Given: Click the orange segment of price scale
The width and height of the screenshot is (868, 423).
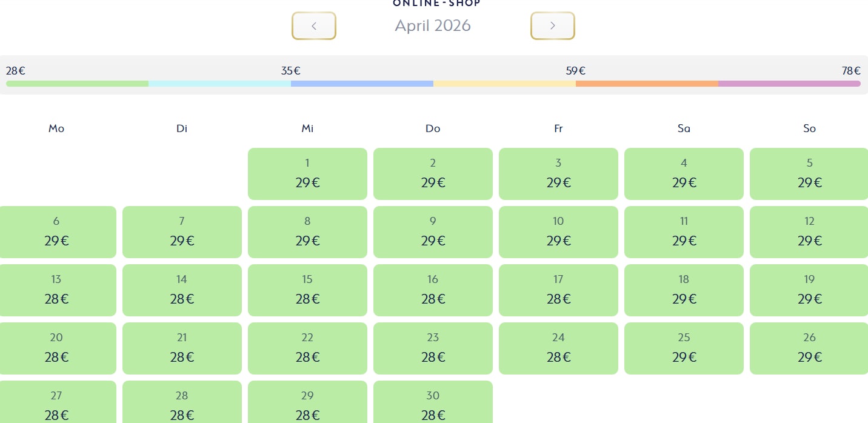Looking at the screenshot, I should coord(647,84).
